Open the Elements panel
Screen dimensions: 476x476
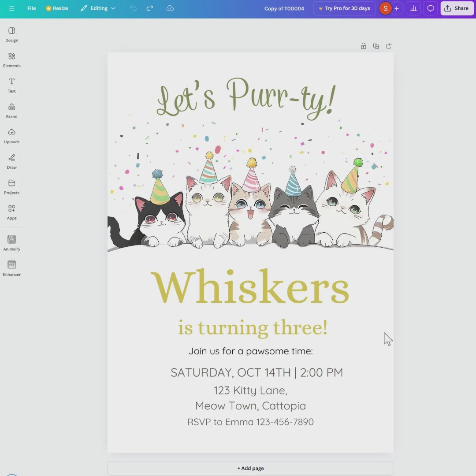pos(11,60)
